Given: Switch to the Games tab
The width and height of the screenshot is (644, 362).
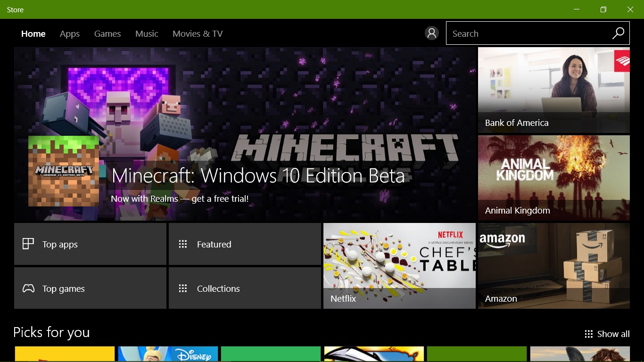Looking at the screenshot, I should click(107, 33).
